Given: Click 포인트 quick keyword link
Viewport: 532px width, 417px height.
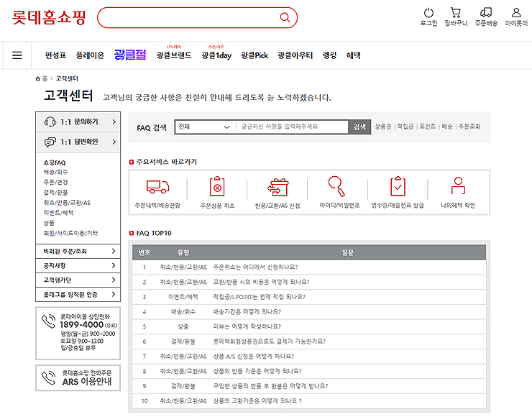Looking at the screenshot, I should 428,127.
